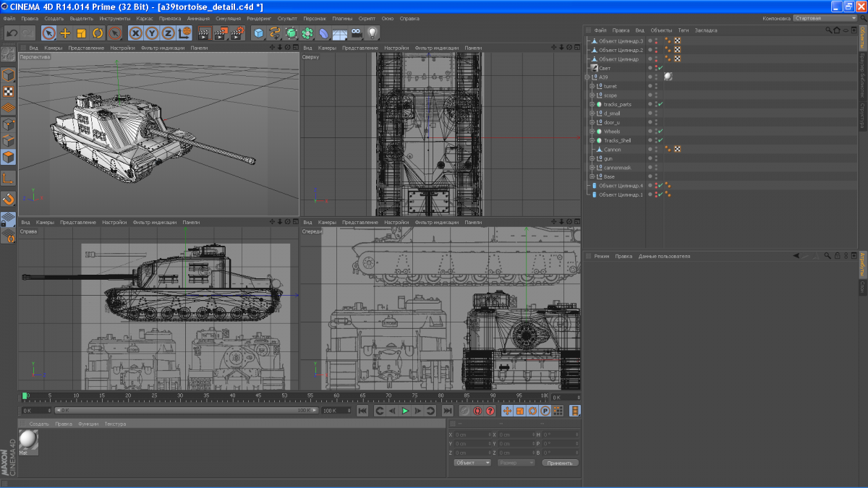Add a camera object from the toolbar

[357, 33]
